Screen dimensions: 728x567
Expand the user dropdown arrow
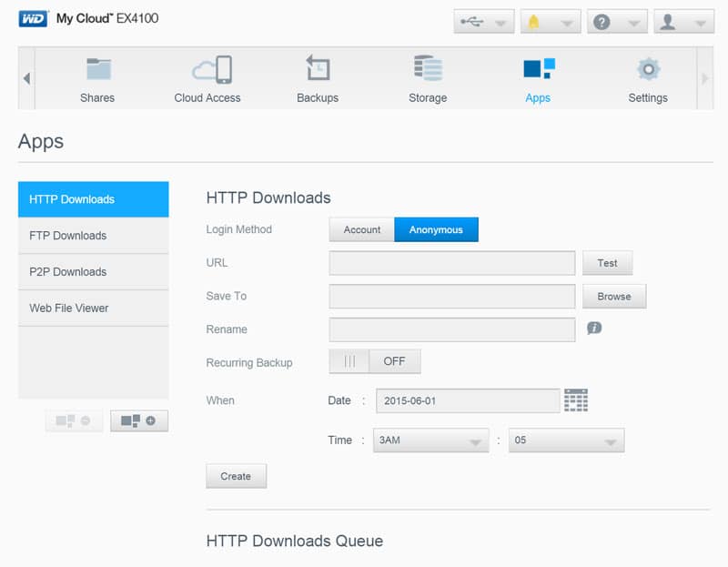(x=700, y=24)
